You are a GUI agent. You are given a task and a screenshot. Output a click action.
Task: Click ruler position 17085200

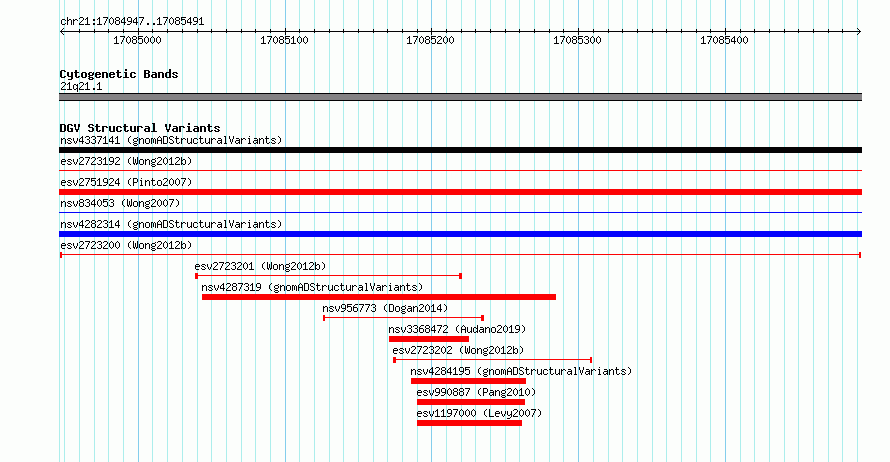click(430, 40)
